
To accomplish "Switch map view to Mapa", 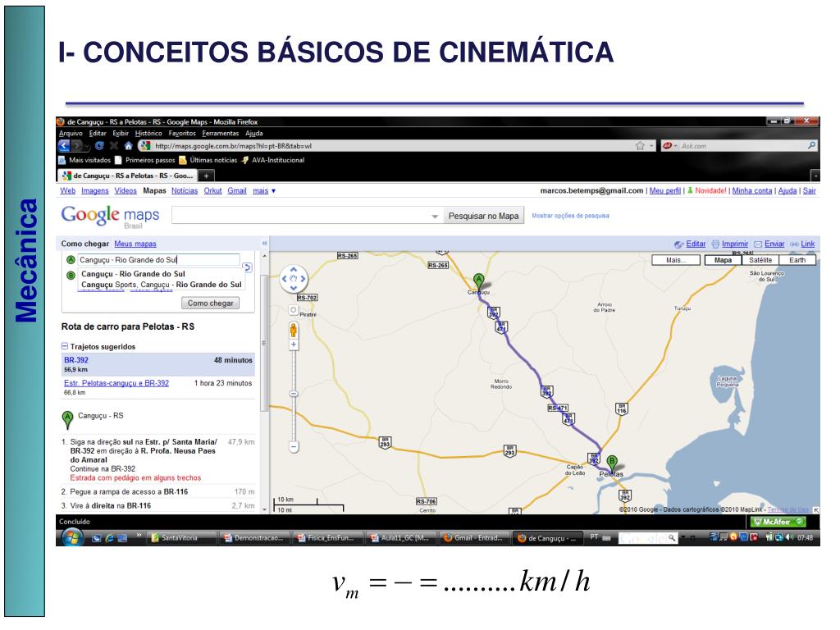I will tap(723, 260).
